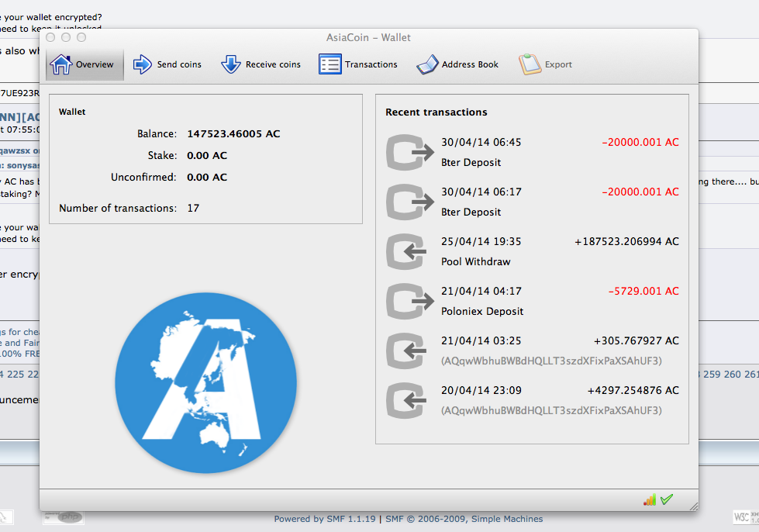759x532 pixels.
Task: Click the address under 21/04/14 03:25
Action: tap(551, 361)
